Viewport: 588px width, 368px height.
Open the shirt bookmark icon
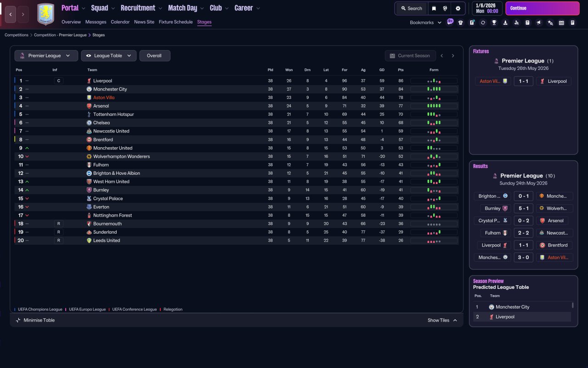click(461, 23)
